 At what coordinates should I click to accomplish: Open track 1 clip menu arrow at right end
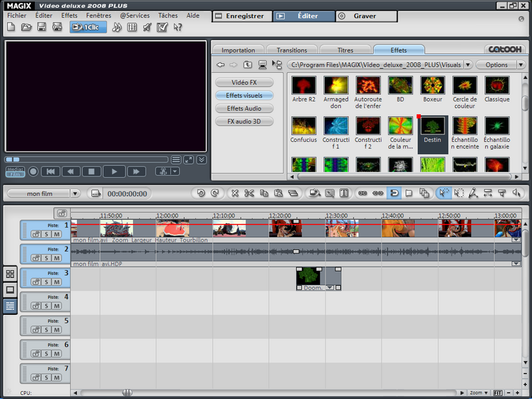point(516,240)
